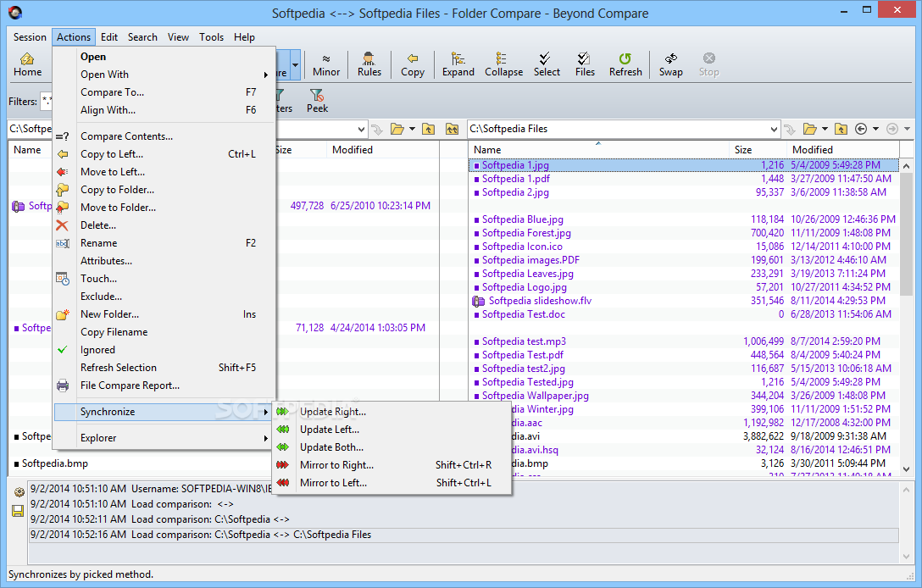Image resolution: width=922 pixels, height=588 pixels.
Task: Select the Delete... menu entry
Action: pos(164,225)
